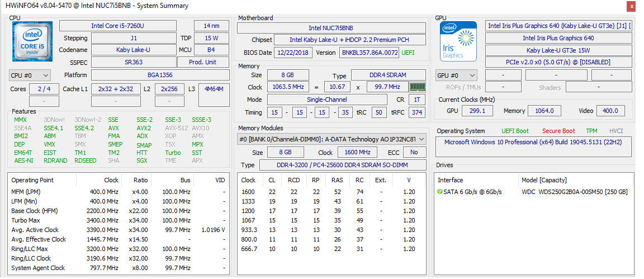Click the AVX2 feature label
The height and width of the screenshot is (279, 644).
click(x=143, y=128)
